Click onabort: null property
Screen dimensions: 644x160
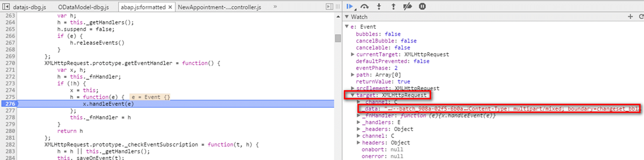click(x=382, y=149)
